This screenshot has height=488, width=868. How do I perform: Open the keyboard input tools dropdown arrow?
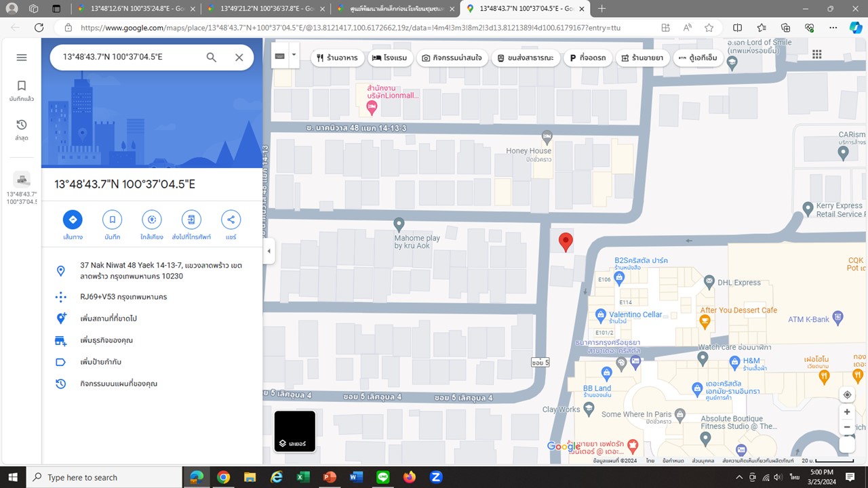click(x=294, y=54)
